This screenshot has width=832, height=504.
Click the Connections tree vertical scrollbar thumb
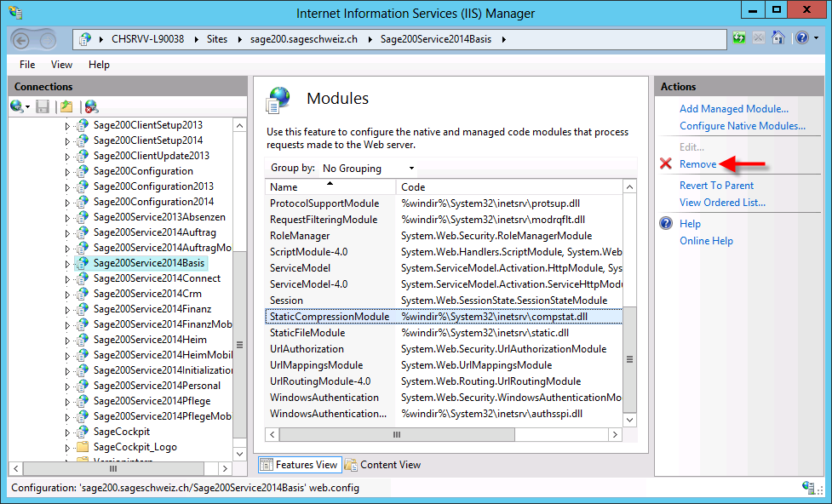(239, 345)
